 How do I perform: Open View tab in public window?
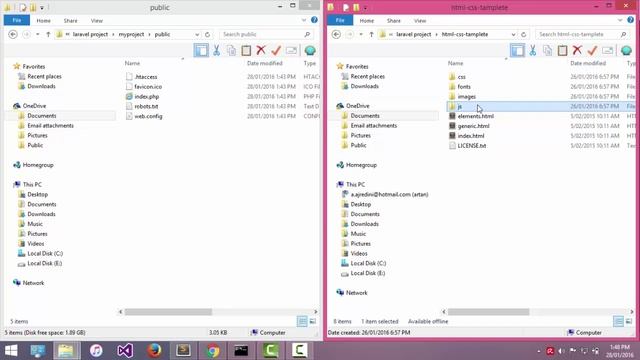pyautogui.click(x=97, y=20)
